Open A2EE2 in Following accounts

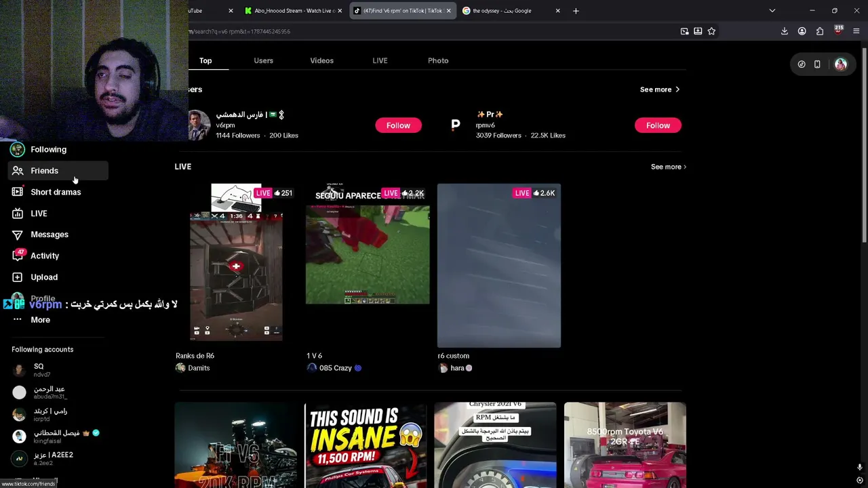53,458
